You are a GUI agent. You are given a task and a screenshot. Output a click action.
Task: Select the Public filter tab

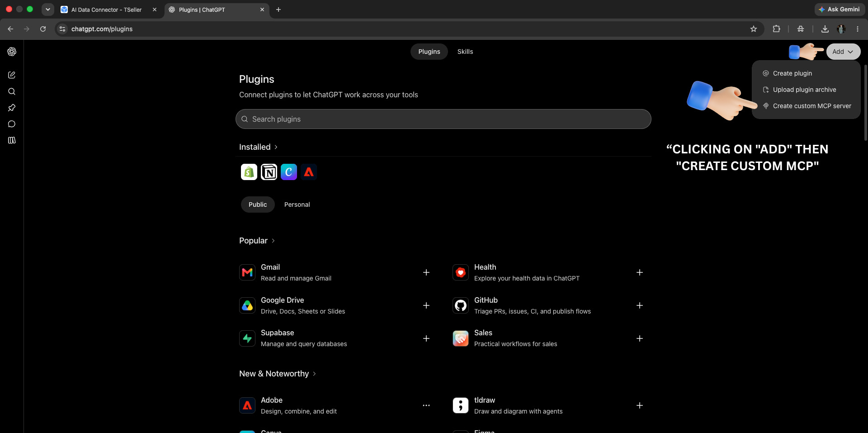pos(258,205)
